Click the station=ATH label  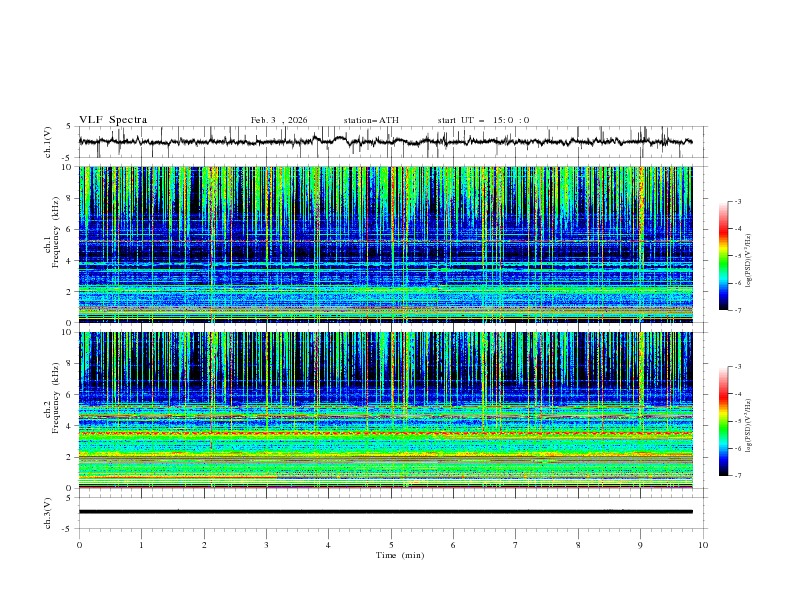(x=371, y=120)
